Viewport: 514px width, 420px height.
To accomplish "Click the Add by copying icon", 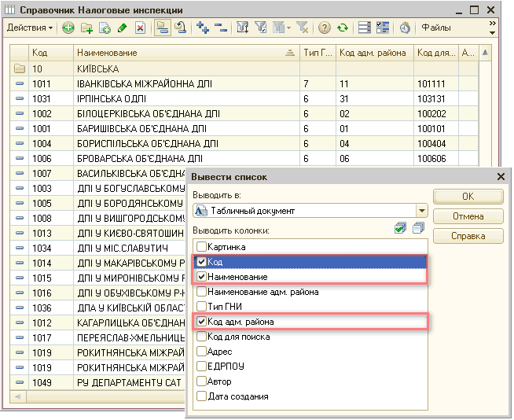I will pos(105,28).
